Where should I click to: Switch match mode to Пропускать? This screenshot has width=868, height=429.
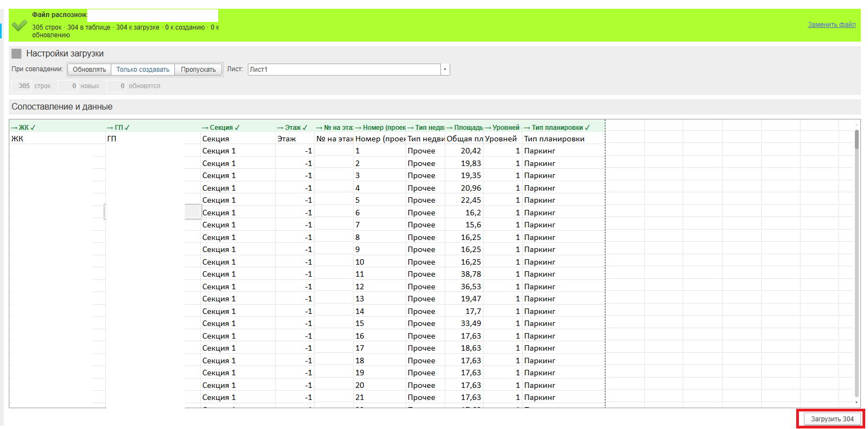pyautogui.click(x=198, y=70)
